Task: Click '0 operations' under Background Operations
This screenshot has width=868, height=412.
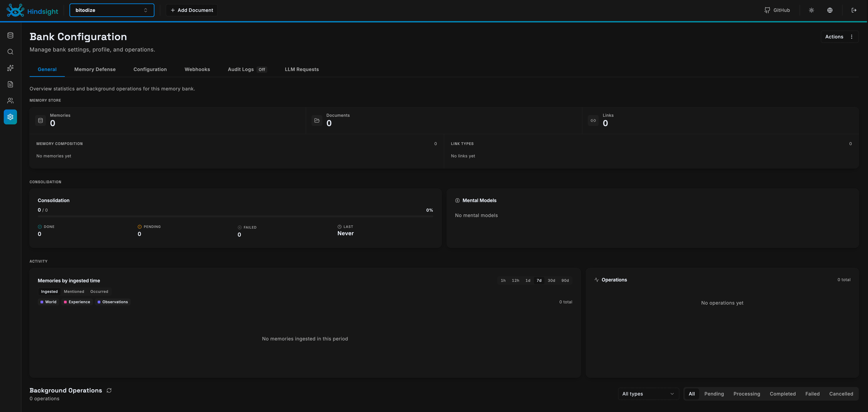Action: 44,399
